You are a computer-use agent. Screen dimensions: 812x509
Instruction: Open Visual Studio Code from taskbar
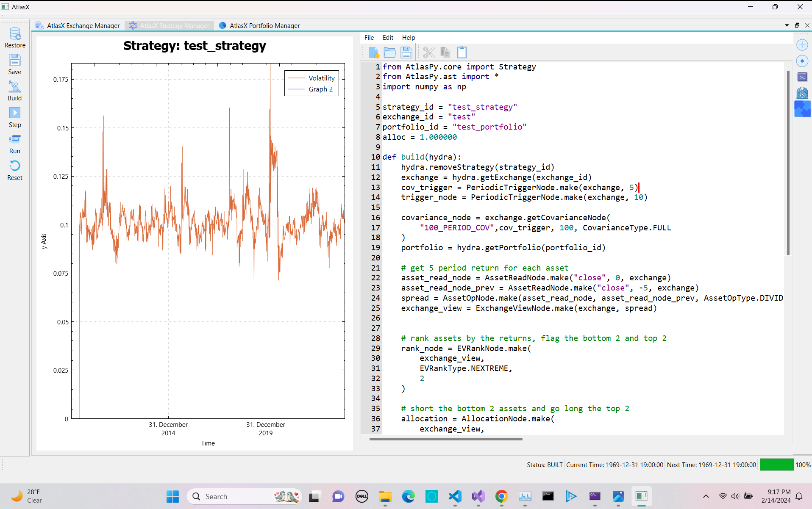point(455,496)
